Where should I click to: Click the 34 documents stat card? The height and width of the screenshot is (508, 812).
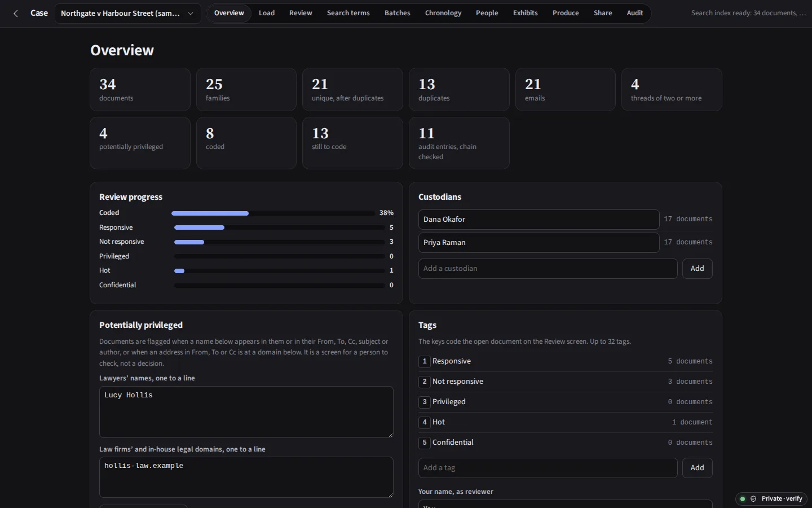tap(140, 90)
